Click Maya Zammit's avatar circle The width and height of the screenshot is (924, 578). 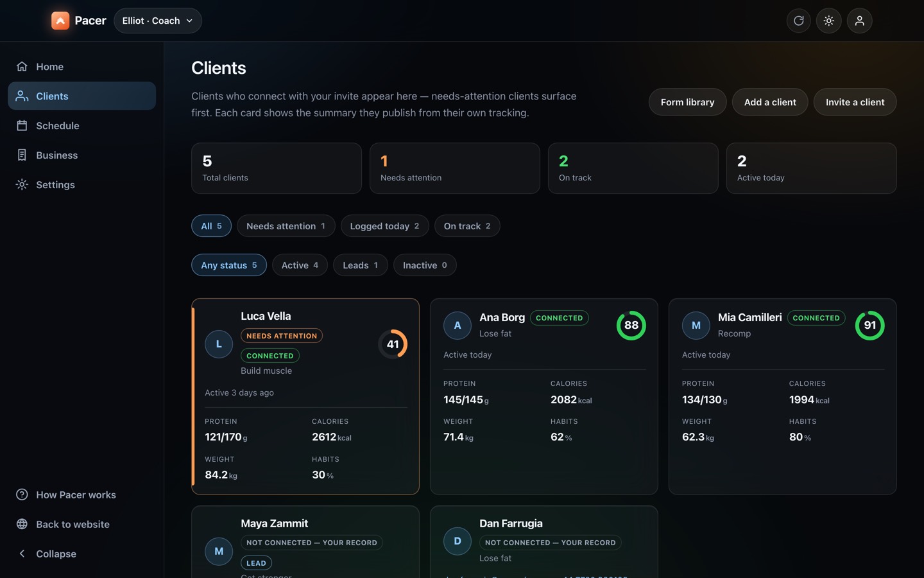(x=219, y=551)
